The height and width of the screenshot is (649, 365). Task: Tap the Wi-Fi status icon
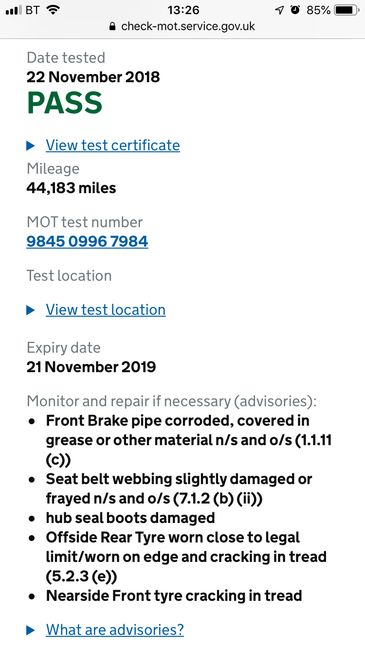[x=53, y=10]
